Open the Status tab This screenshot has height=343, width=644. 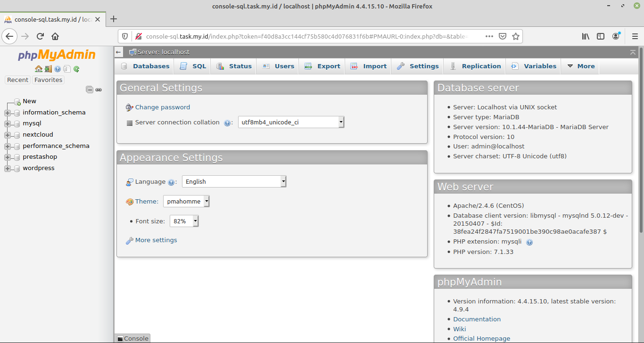[234, 66]
